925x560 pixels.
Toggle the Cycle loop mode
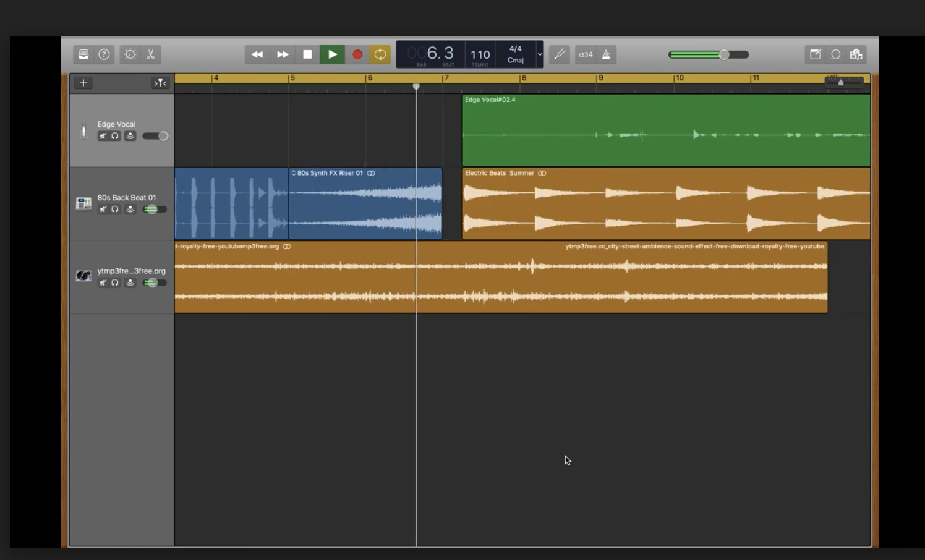coord(380,54)
